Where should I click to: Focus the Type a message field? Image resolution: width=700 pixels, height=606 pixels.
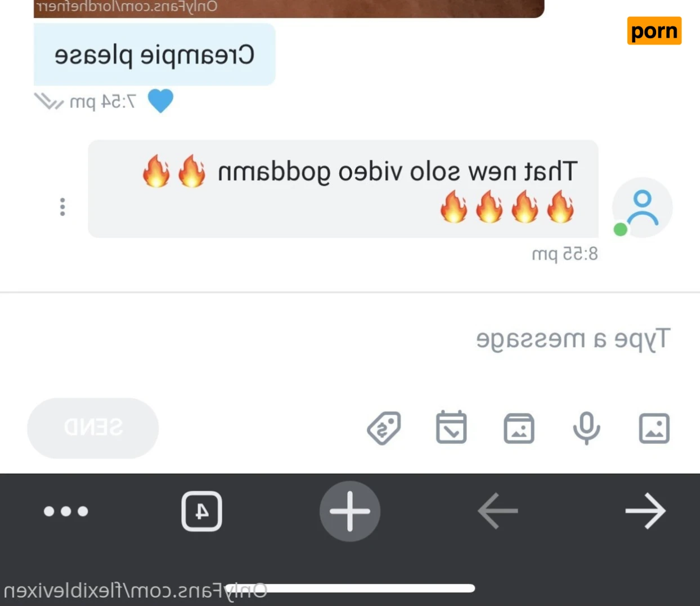350,339
